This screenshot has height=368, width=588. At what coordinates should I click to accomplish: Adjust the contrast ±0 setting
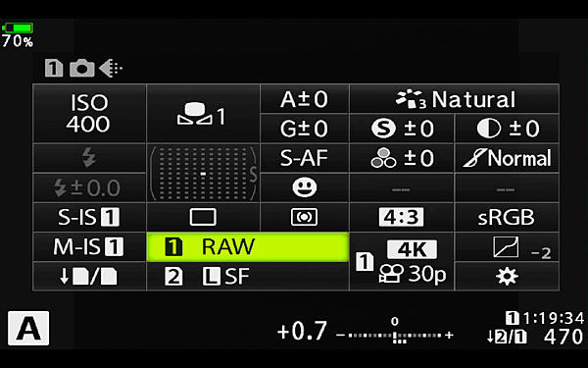click(507, 128)
